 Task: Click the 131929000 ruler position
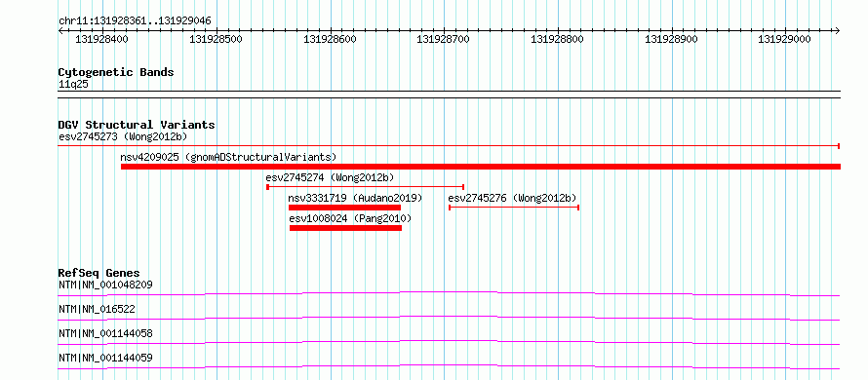(x=784, y=39)
